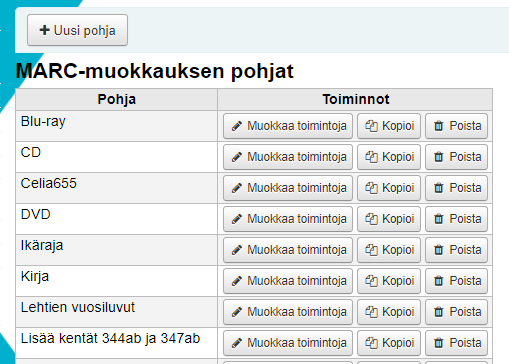Screen dimensions: 509x364
Task: Click trash icon in Kirja row
Action: pyautogui.click(x=439, y=281)
